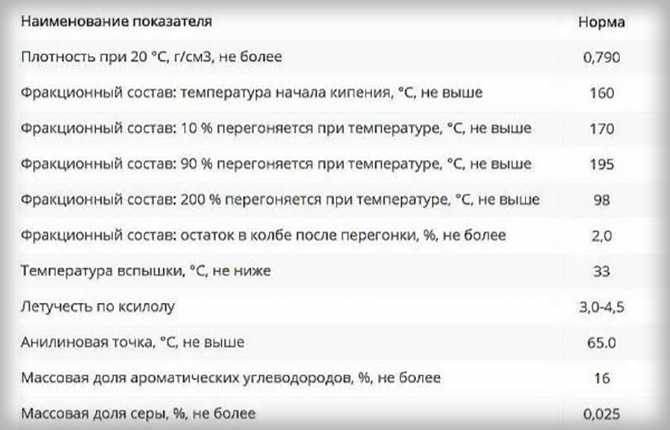Click the sulfur mass fraction value 0,025
Screen dimensions: 670x430
click(x=602, y=413)
